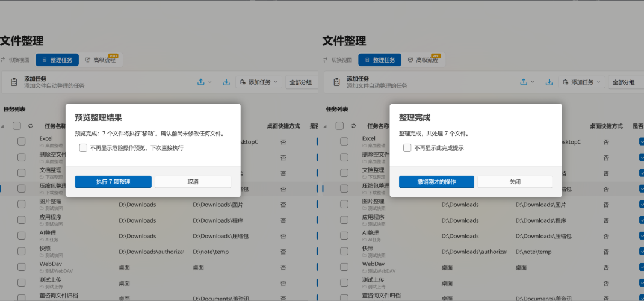
Task: Click D:\Downloads\图片 cell in 整理完成 window
Action: 540,205
